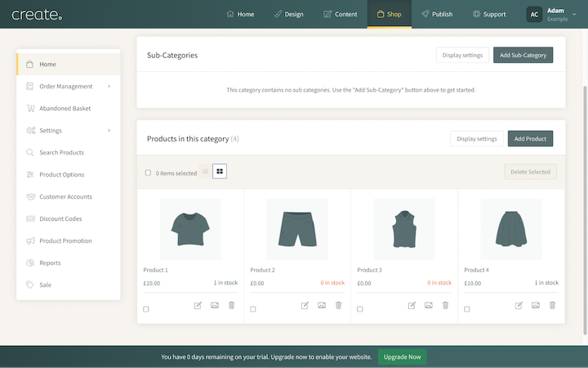Tick the Product 1 checkbox
Image resolution: width=588 pixels, height=368 pixels.
click(146, 309)
